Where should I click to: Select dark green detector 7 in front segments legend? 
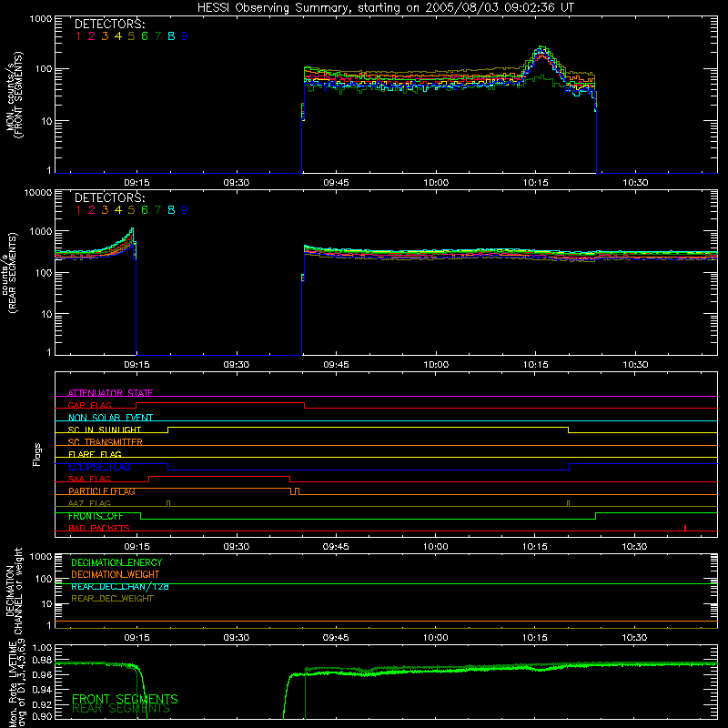coord(157,36)
